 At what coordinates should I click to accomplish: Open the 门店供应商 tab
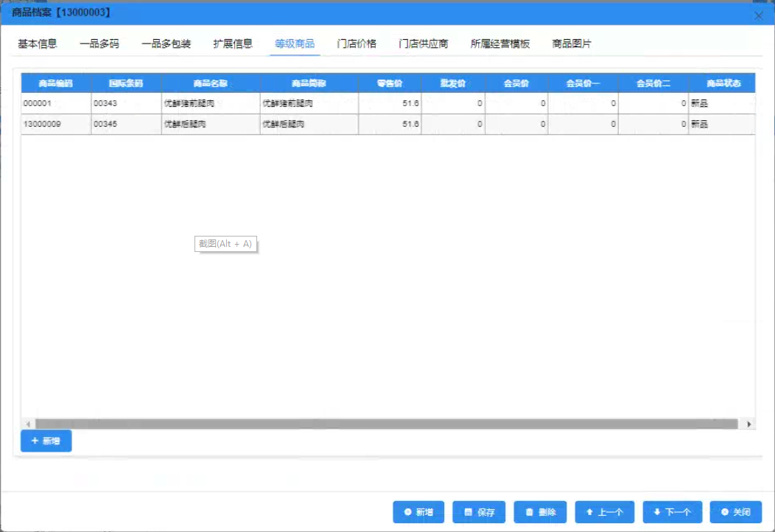click(x=424, y=43)
